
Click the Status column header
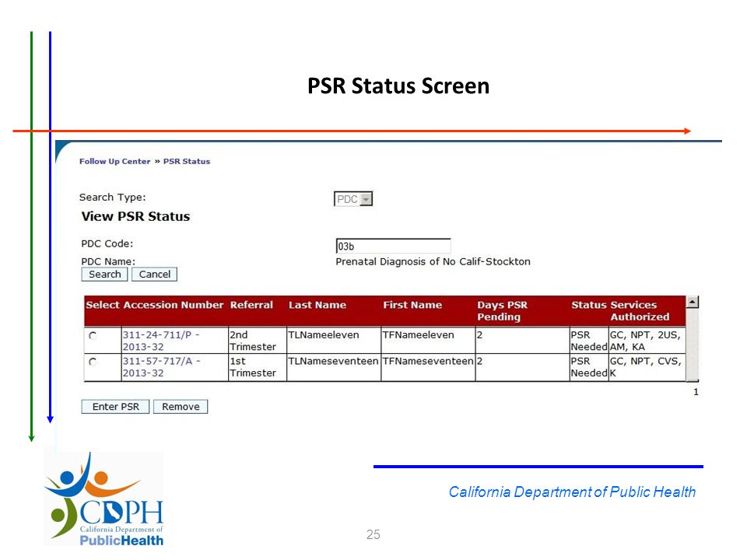[588, 305]
